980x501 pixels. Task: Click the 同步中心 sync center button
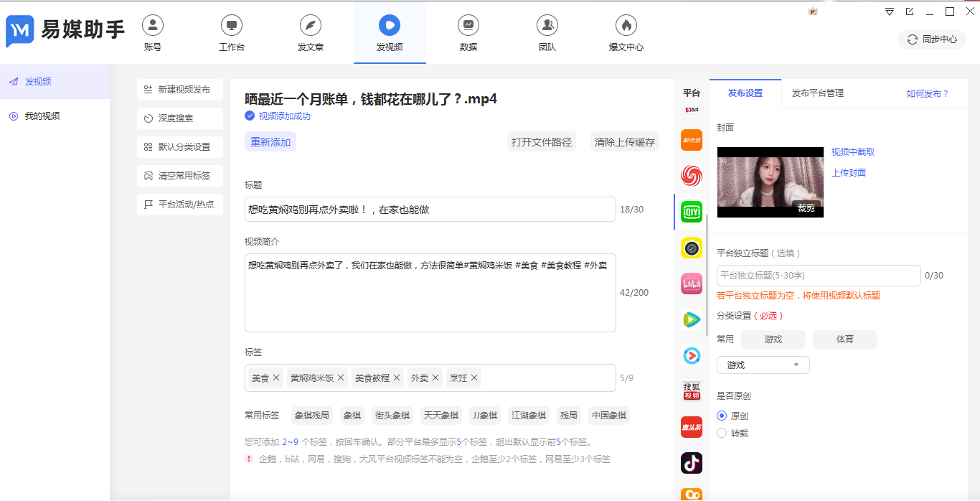932,39
